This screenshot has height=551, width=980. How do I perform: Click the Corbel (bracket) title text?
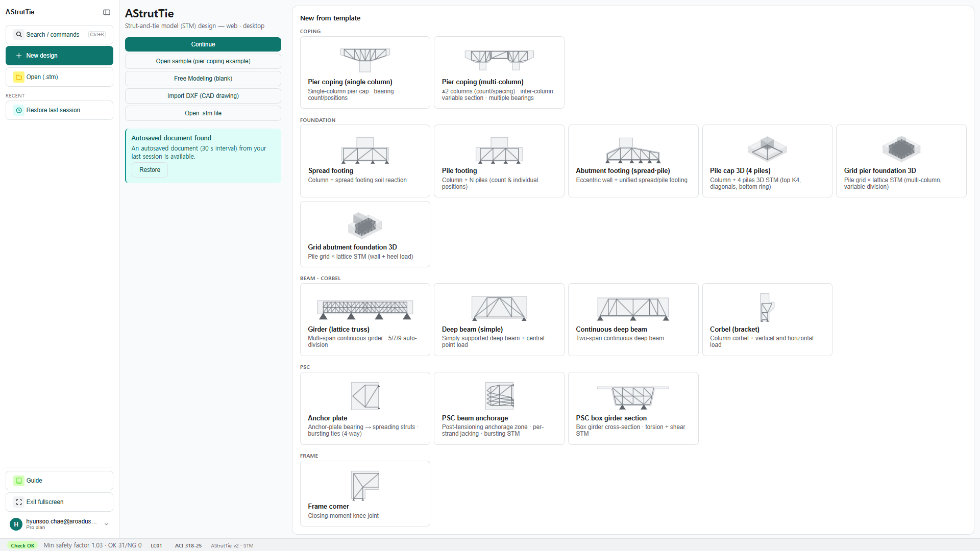(734, 329)
